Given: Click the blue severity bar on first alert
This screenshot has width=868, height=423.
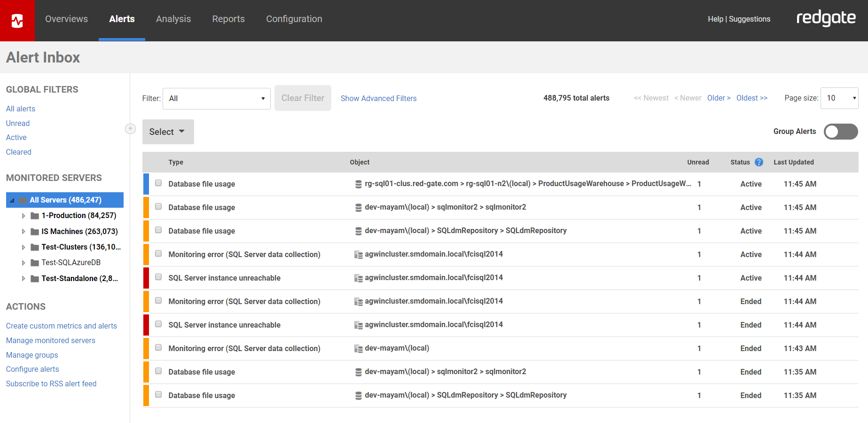Looking at the screenshot, I should [146, 184].
